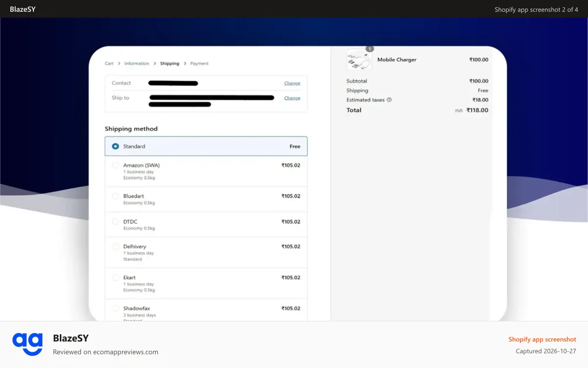This screenshot has height=368, width=588.
Task: Open Change link for Contact
Action: (292, 83)
